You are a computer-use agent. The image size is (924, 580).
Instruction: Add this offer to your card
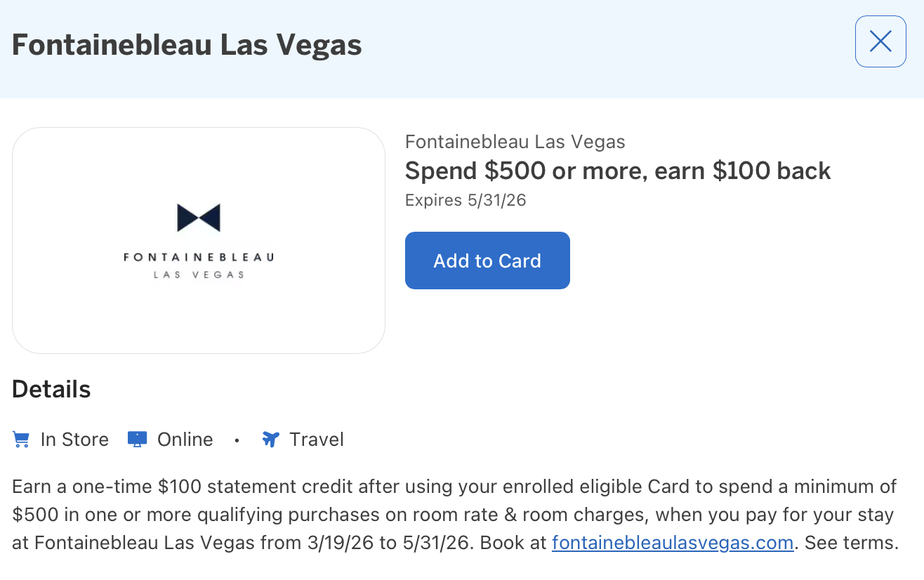pyautogui.click(x=487, y=261)
